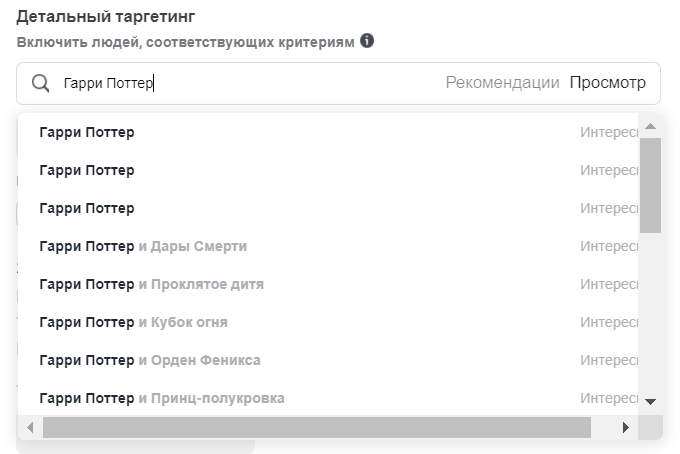Screen dimensions: 680x454
Task: Open the Просмотр browse option
Action: 608,82
